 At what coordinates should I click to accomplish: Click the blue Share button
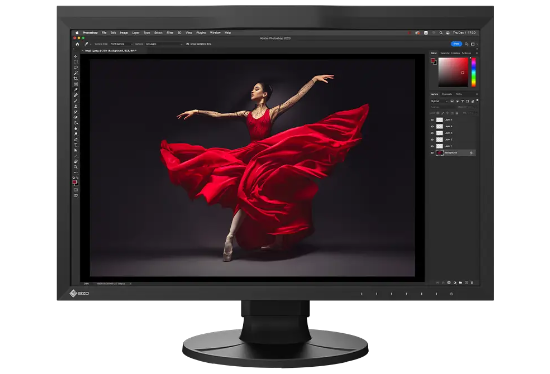click(x=456, y=44)
